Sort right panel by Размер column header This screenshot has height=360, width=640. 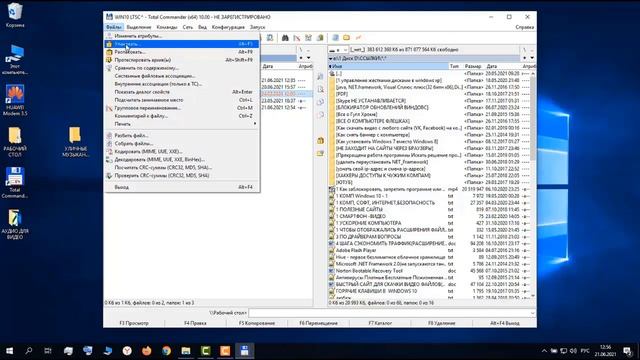473,66
